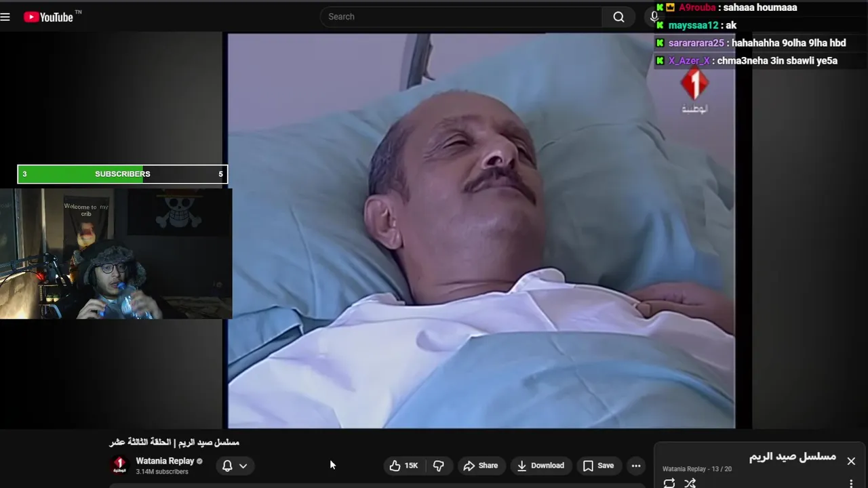Save the video to a playlist
The image size is (868, 488).
pos(599,466)
